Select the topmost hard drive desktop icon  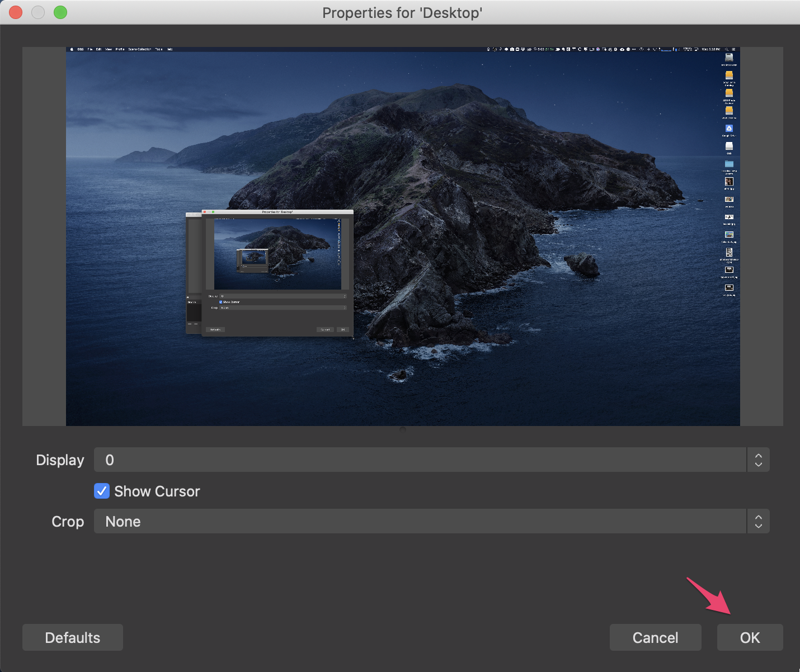pos(729,58)
